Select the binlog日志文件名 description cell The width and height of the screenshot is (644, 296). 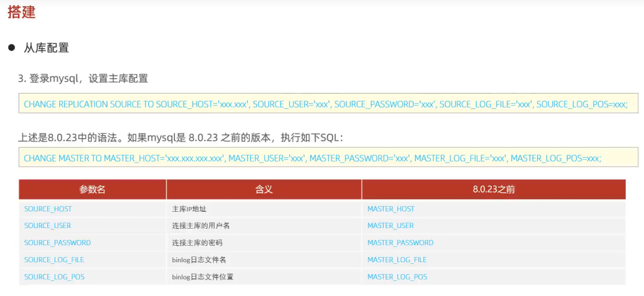(197, 260)
